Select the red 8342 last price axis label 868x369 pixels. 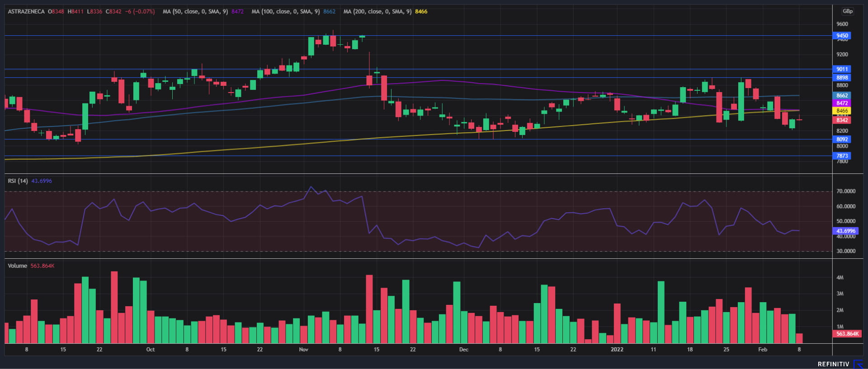tap(842, 120)
